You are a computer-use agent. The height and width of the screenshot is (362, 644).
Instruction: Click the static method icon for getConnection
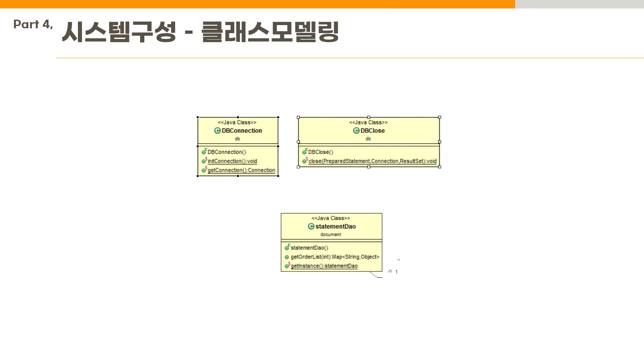(x=204, y=170)
